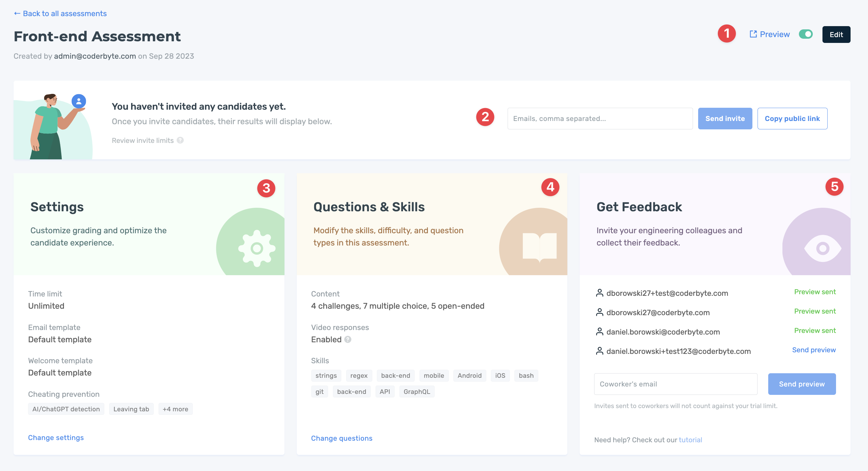This screenshot has height=471, width=868.
Task: Focus the Emails comma separated field
Action: [600, 118]
